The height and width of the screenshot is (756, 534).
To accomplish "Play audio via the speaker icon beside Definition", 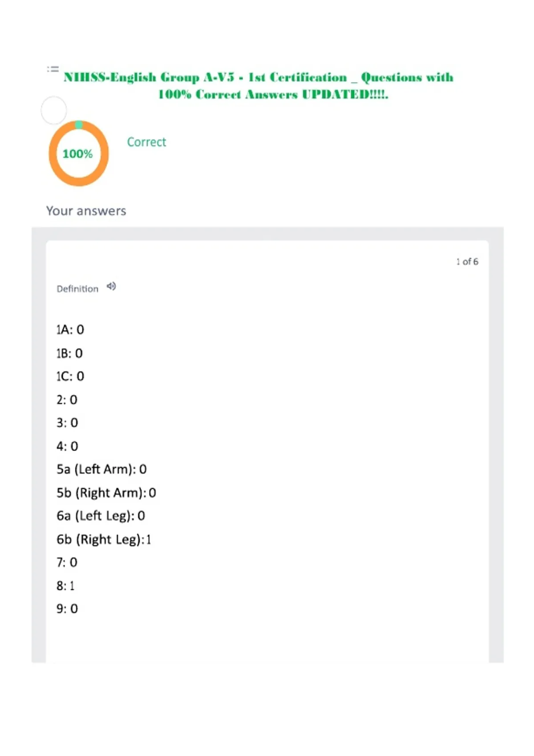I will [x=111, y=286].
